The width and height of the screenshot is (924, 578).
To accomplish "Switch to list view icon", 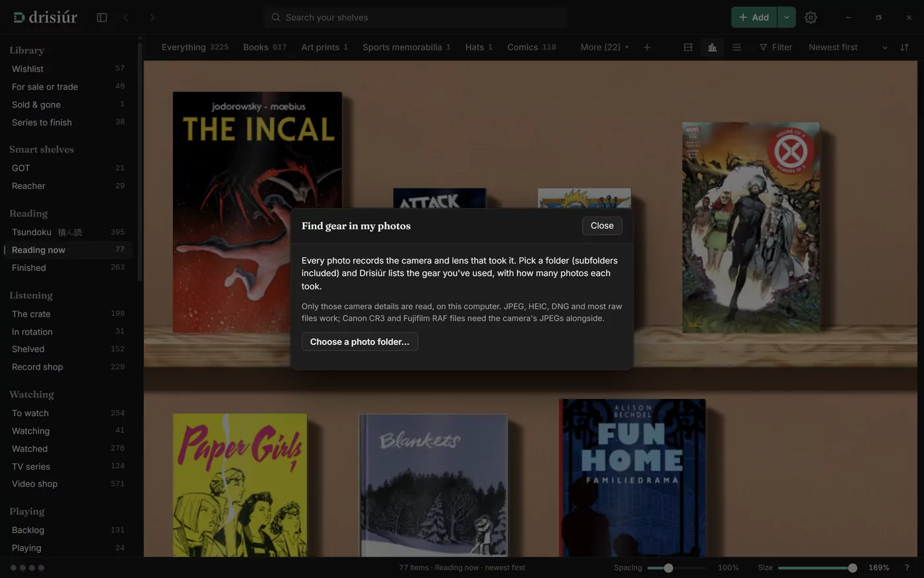I will (x=737, y=48).
